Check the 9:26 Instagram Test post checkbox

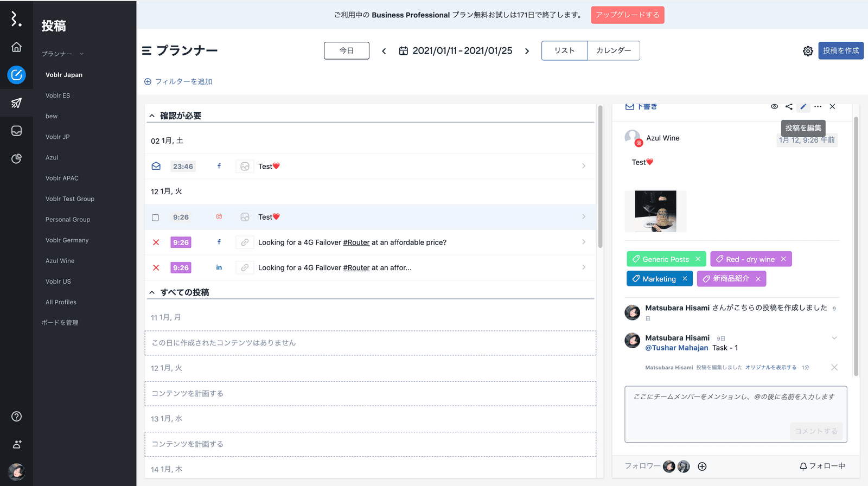[156, 218]
